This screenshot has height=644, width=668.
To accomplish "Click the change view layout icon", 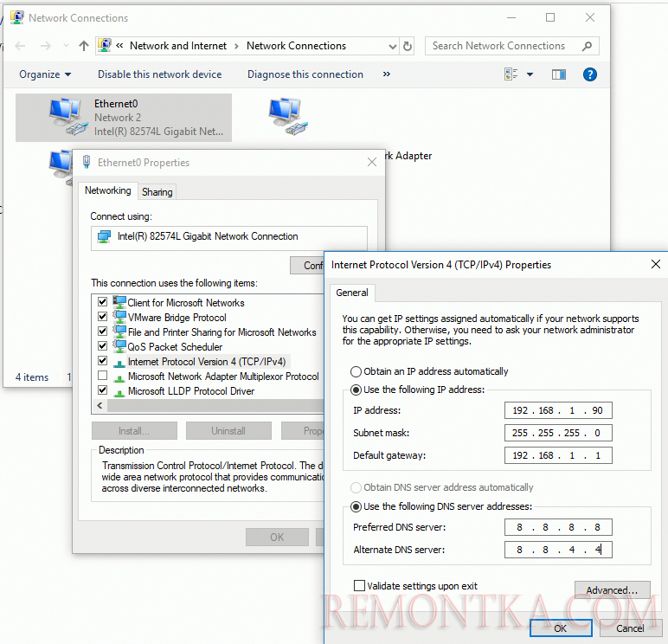I will (x=511, y=74).
